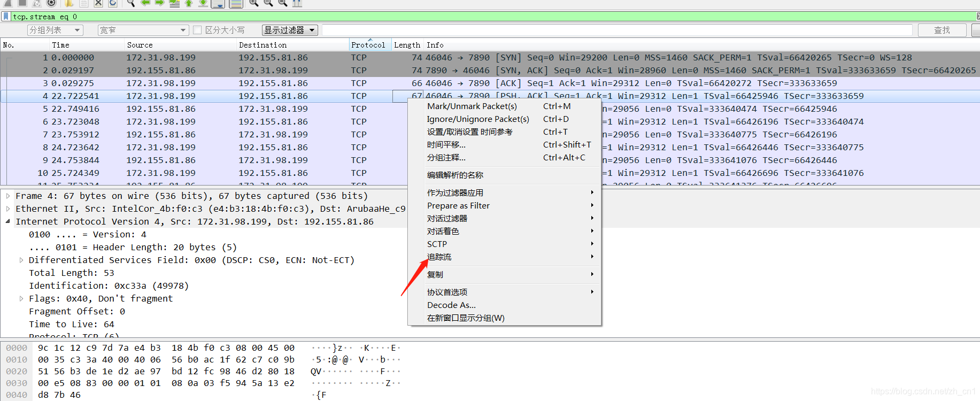Click display filter bookmark icon
The image size is (980, 401).
coord(6,17)
